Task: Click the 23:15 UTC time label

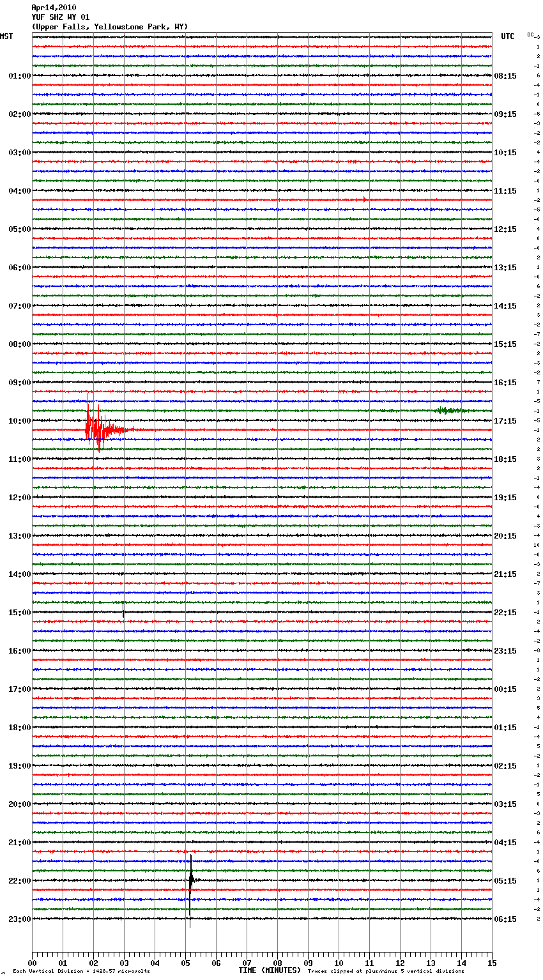Action: [x=505, y=651]
